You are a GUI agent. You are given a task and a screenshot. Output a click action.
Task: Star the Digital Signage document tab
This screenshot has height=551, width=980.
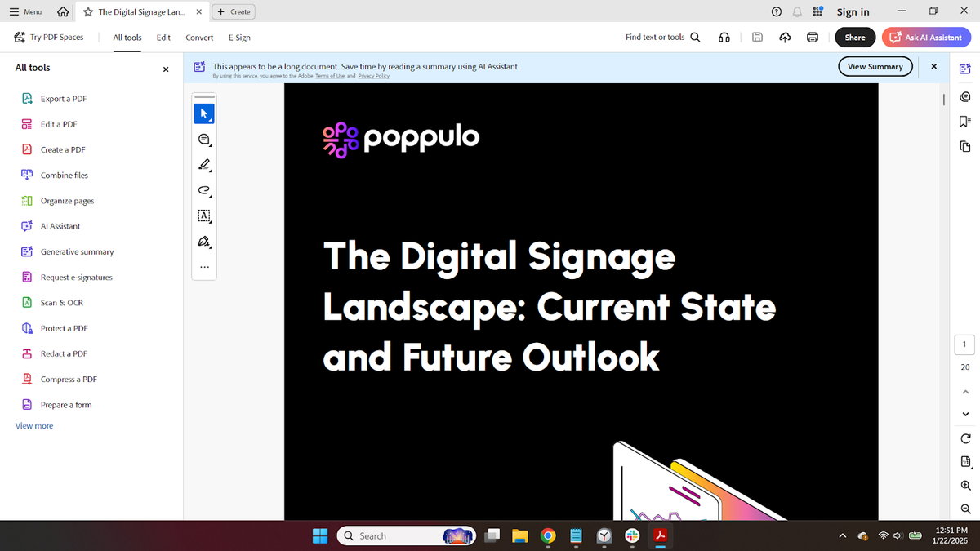click(87, 12)
